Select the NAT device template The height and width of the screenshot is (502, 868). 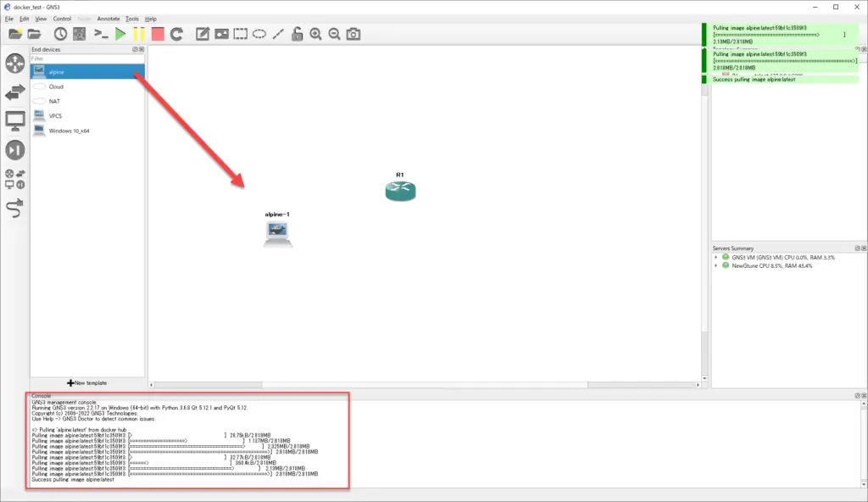tap(87, 102)
